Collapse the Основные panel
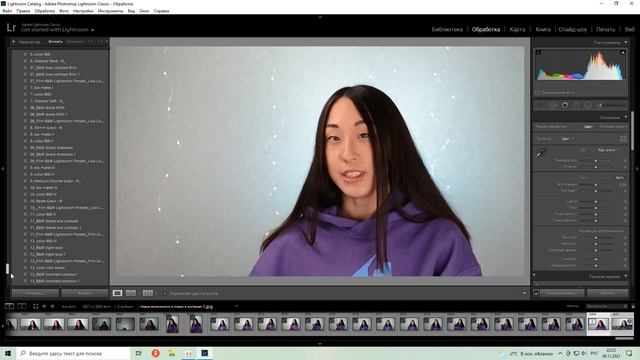Image resolution: width=640 pixels, height=360 pixels. coord(626,118)
